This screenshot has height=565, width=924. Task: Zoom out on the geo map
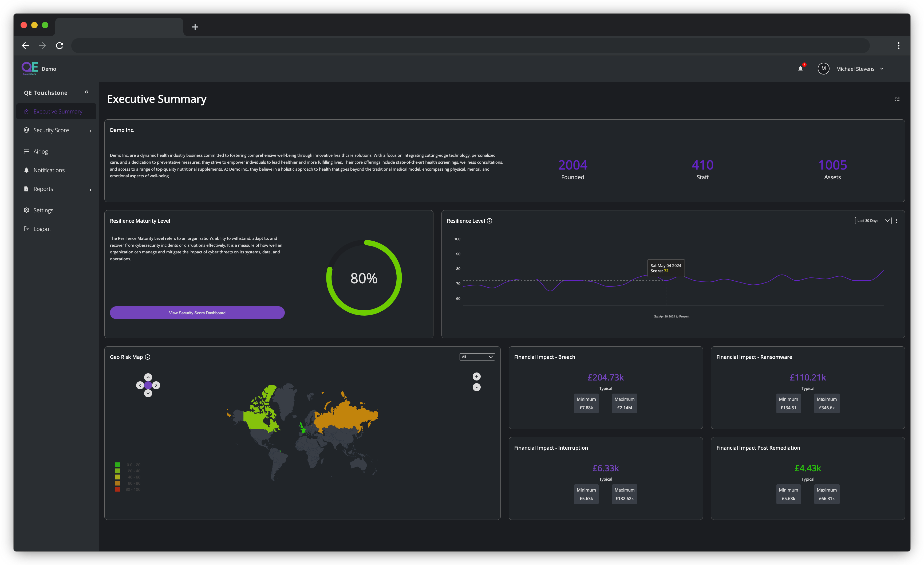pos(476,387)
